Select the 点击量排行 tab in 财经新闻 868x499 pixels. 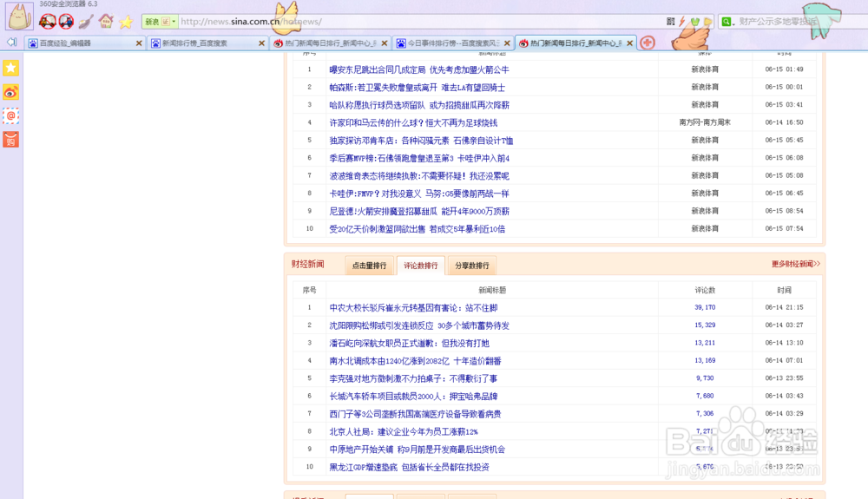click(369, 266)
